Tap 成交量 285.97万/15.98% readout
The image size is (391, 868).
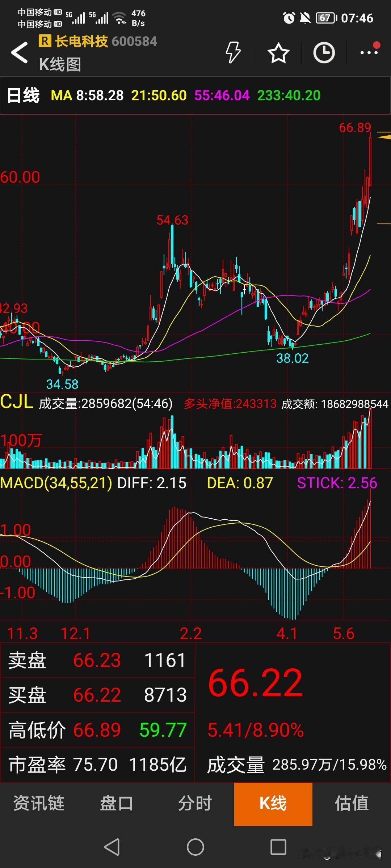pyautogui.click(x=297, y=765)
